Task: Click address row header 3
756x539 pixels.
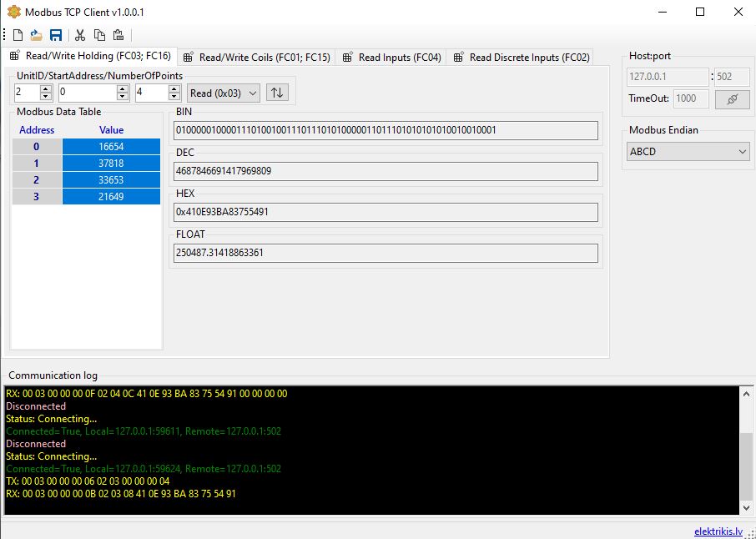Action: [37, 197]
